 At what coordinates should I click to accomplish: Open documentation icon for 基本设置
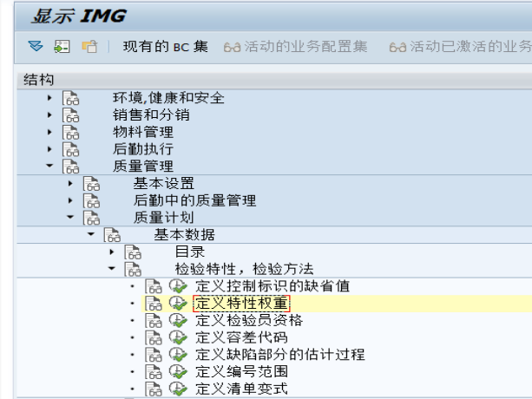pos(92,183)
